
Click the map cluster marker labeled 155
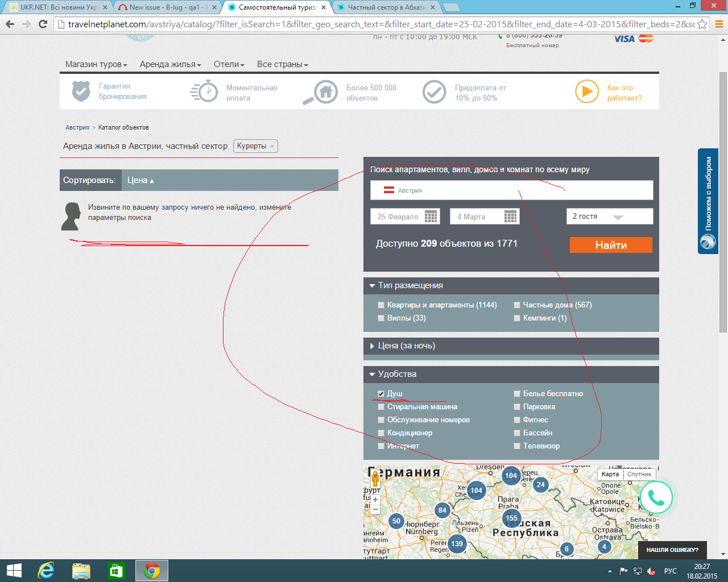coord(512,518)
